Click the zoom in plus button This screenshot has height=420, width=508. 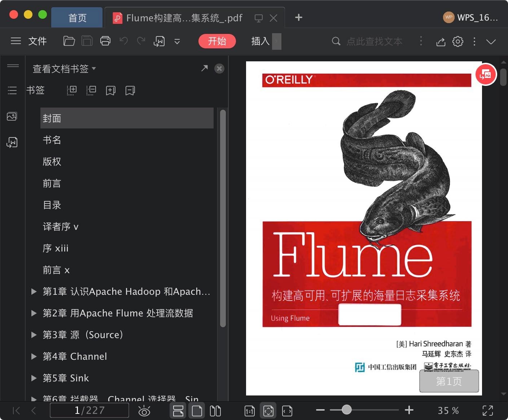[x=409, y=410]
